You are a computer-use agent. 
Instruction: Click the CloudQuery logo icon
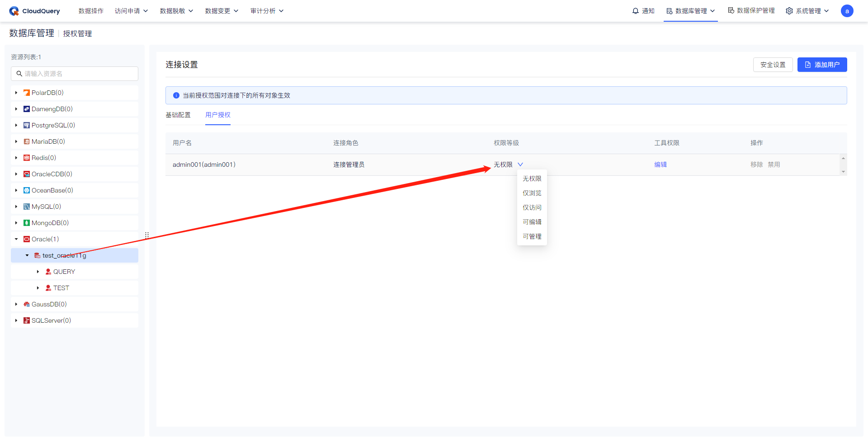coord(14,11)
